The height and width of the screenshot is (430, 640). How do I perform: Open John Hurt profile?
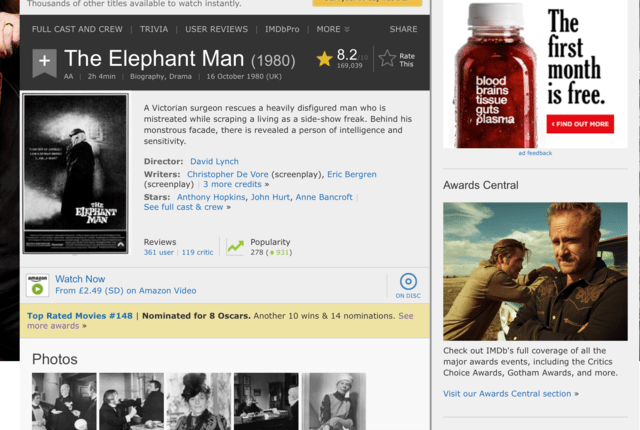(270, 197)
